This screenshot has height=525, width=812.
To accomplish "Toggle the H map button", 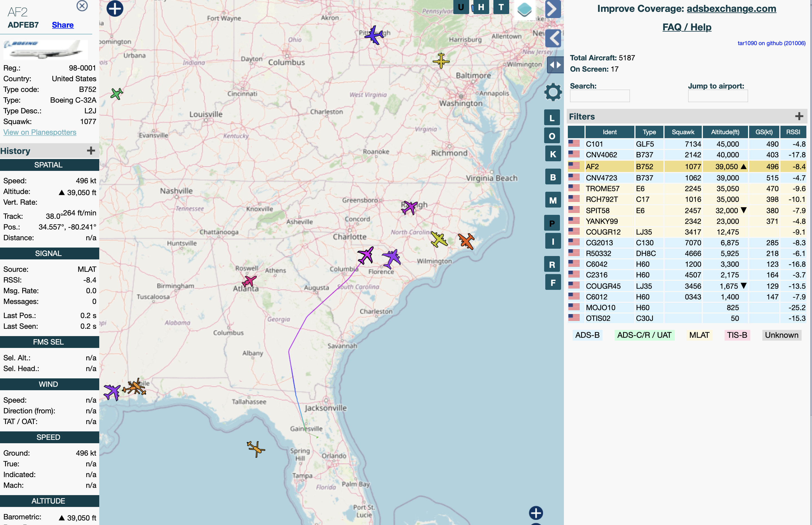I will 481,7.
